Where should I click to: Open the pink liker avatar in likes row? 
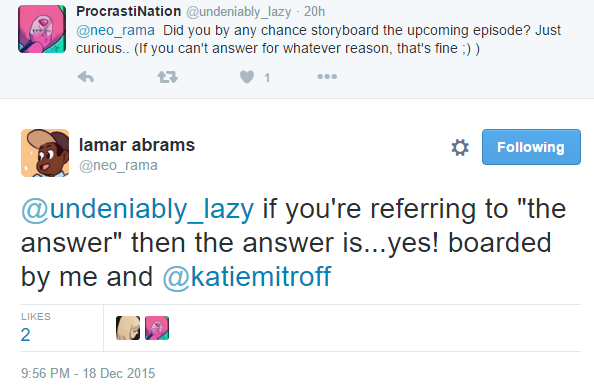[x=157, y=328]
